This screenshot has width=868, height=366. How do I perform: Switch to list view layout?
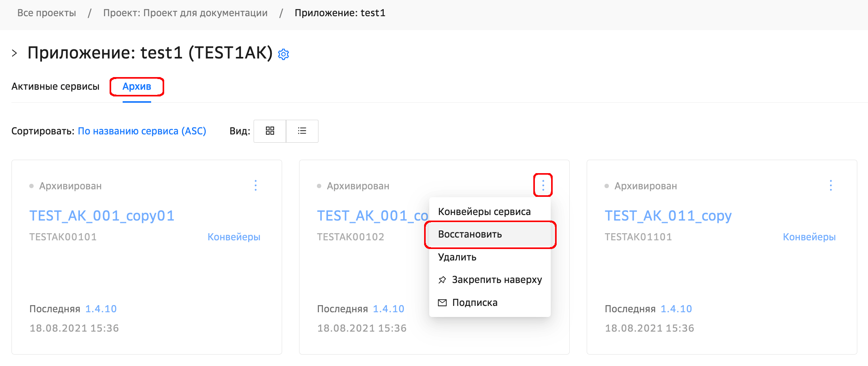[302, 131]
